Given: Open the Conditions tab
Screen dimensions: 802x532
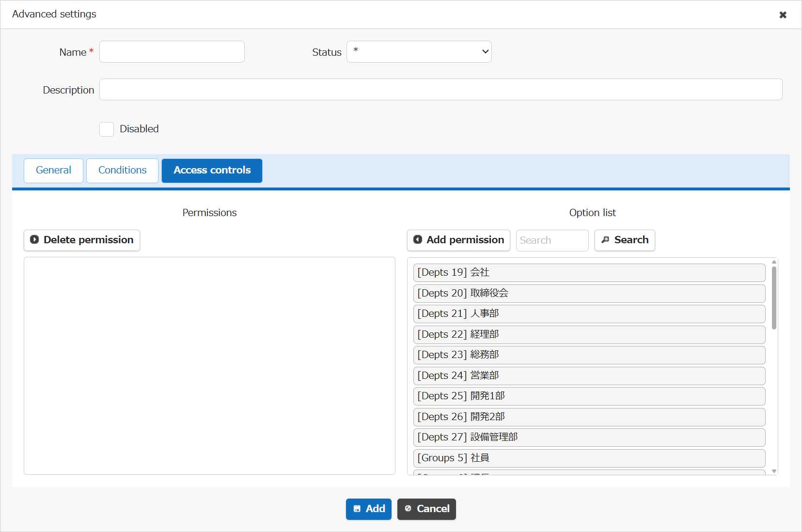Looking at the screenshot, I should pyautogui.click(x=122, y=171).
